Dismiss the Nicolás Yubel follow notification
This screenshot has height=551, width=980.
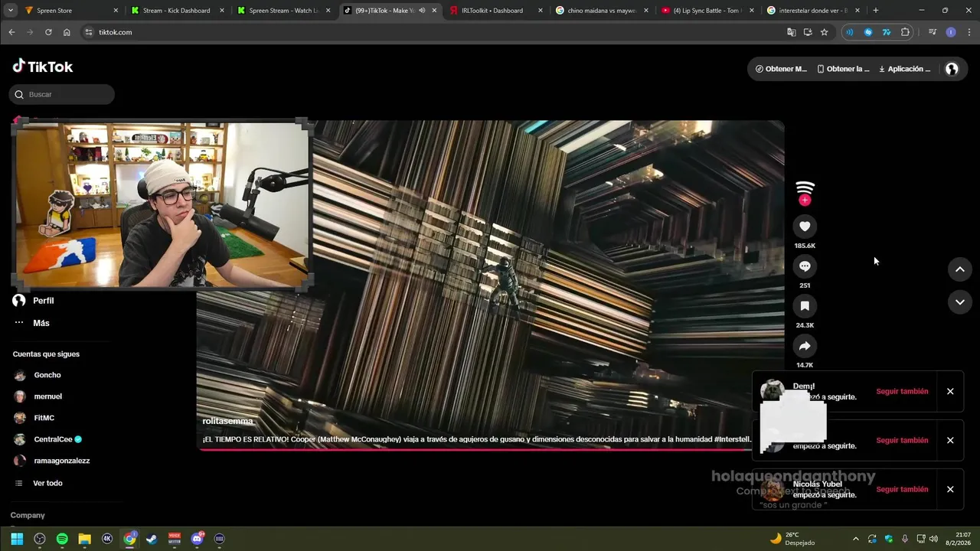(x=950, y=489)
